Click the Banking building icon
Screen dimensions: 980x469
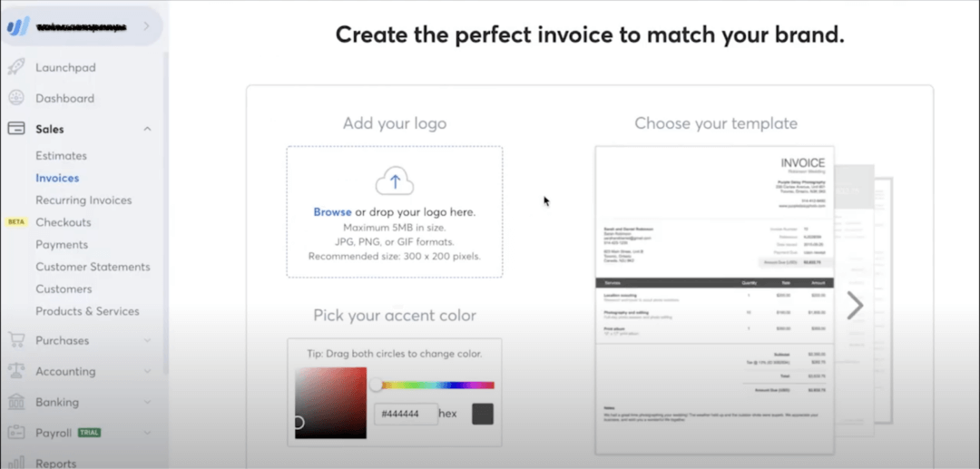(x=16, y=402)
